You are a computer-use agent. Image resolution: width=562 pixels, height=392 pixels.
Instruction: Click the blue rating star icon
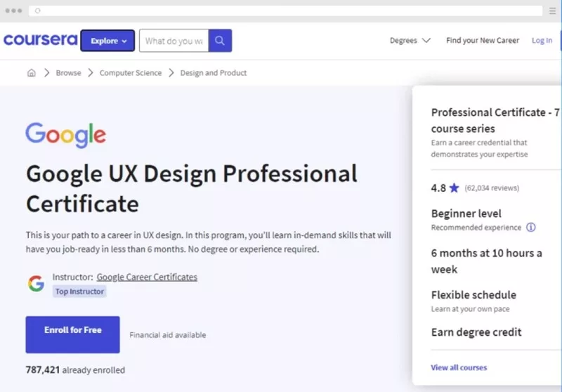click(454, 188)
